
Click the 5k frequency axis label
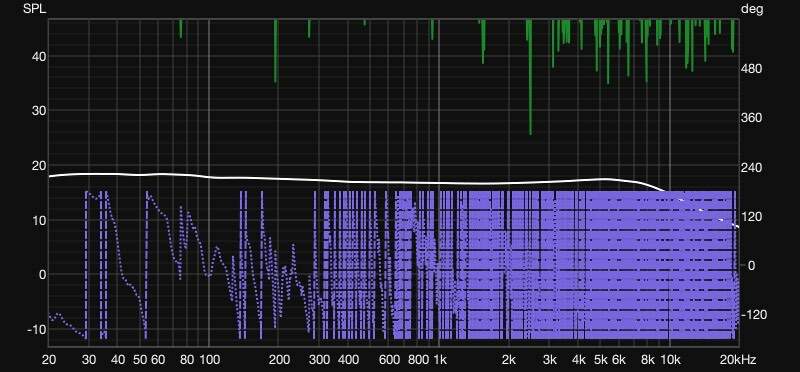point(601,359)
